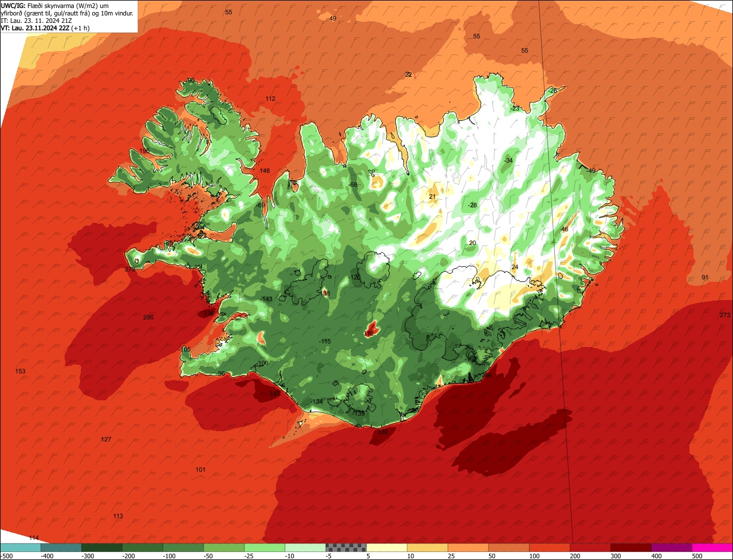Click the map value 24 near the glacier

click(x=515, y=267)
